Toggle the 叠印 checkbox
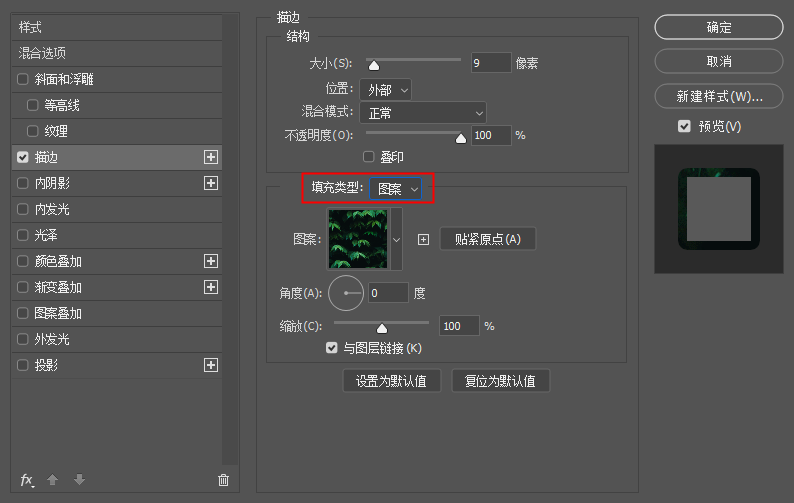 pyautogui.click(x=369, y=157)
